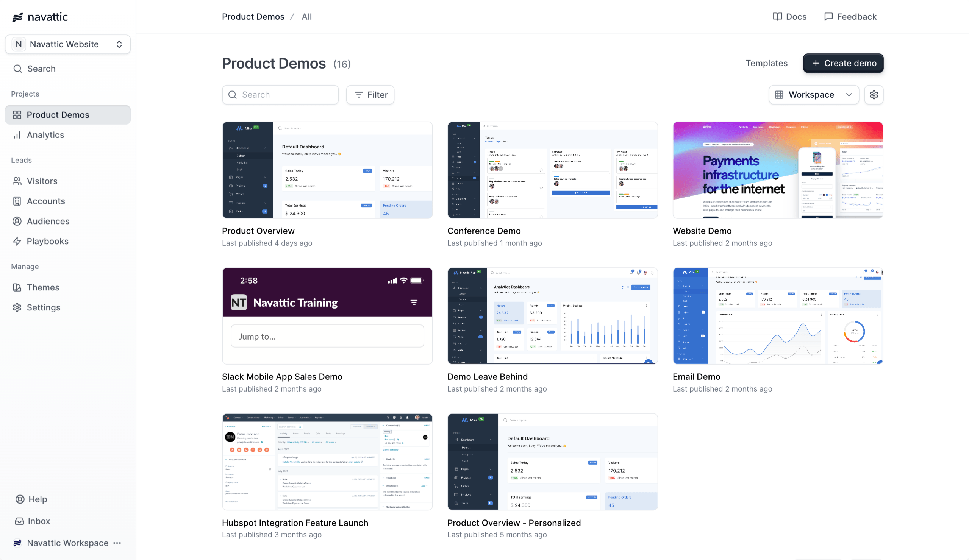Open the Search icon in sidebar
The height and width of the screenshot is (560, 969).
click(x=17, y=69)
